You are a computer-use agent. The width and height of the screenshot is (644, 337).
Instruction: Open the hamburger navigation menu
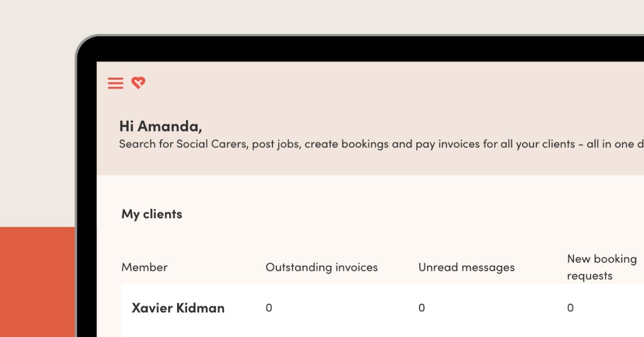point(115,84)
